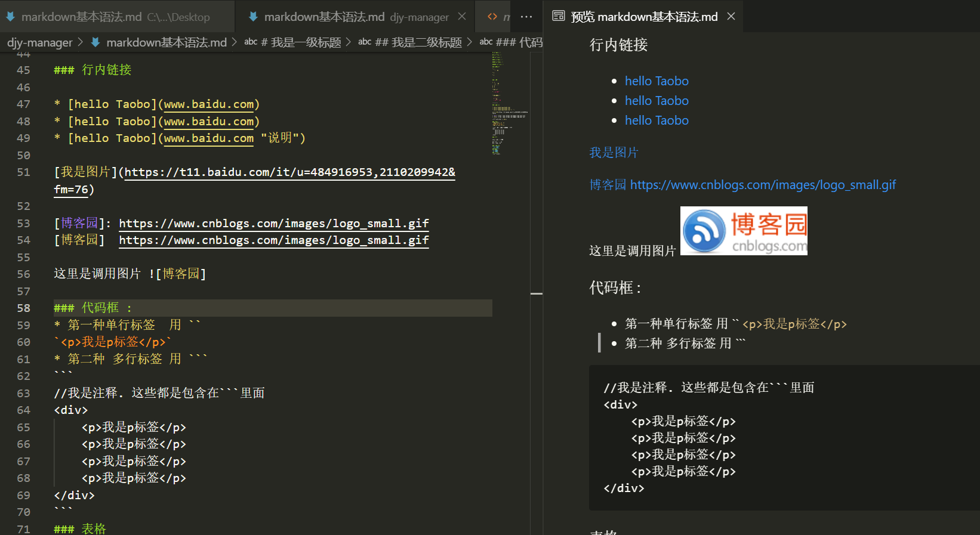Viewport: 980px width, 535px height.
Task: Click the preview icon on the 预览 tab
Action: [x=559, y=16]
